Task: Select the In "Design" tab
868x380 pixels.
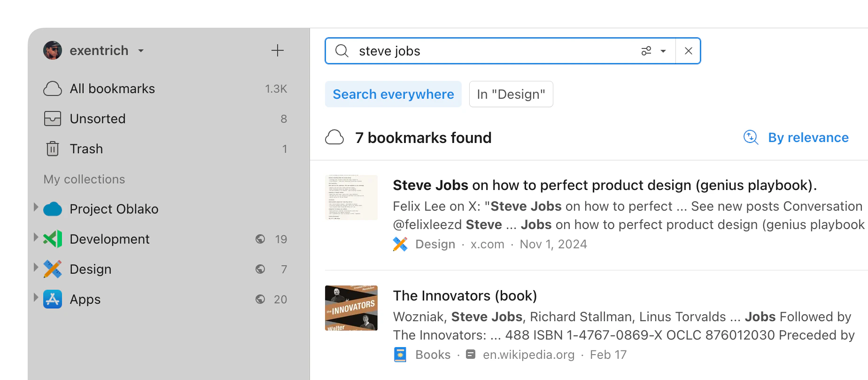Action: click(511, 94)
